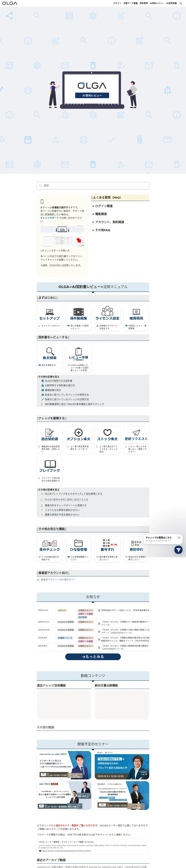Open the 2025/12/1 年末年始のサポート対応 notice
186x868 pixels.
click(125, 610)
